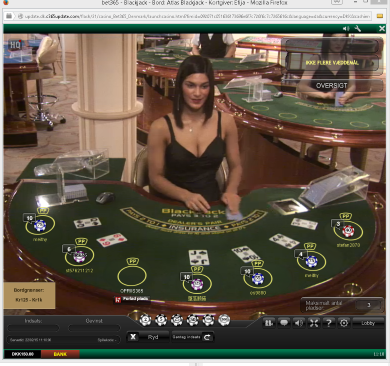The width and height of the screenshot is (390, 366).
Task: Click the Firefox address bar URL
Action: click(x=197, y=16)
